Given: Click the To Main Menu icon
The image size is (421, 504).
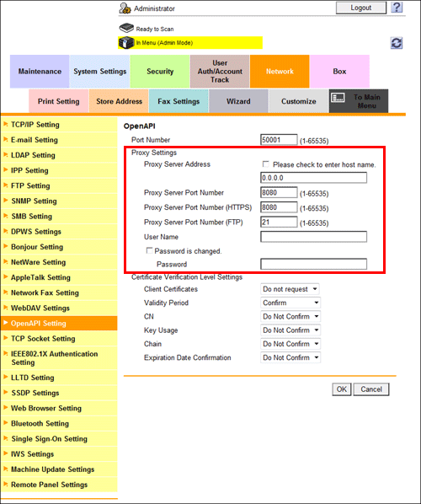Looking at the screenshot, I should tap(338, 98).
